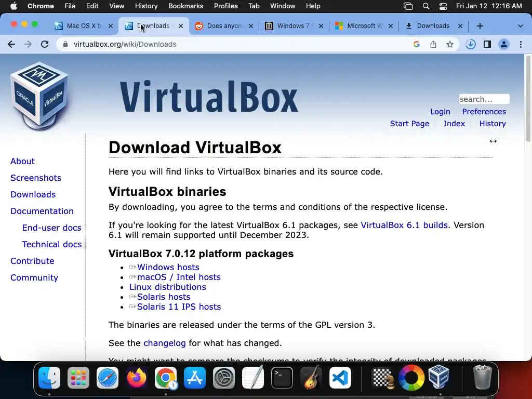Open Control Center in menu bar
Image resolution: width=532 pixels, height=399 pixels.
(443, 6)
